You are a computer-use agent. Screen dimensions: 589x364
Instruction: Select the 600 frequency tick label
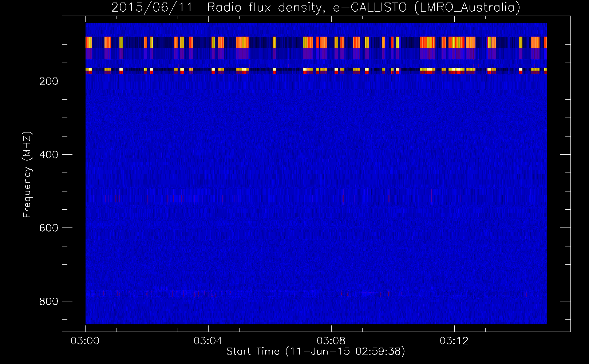(49, 228)
